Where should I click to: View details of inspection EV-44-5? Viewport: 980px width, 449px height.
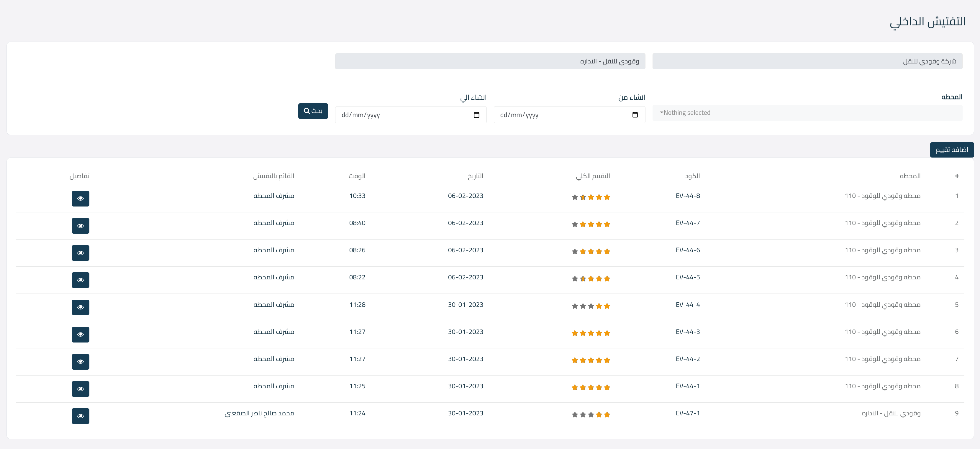80,280
